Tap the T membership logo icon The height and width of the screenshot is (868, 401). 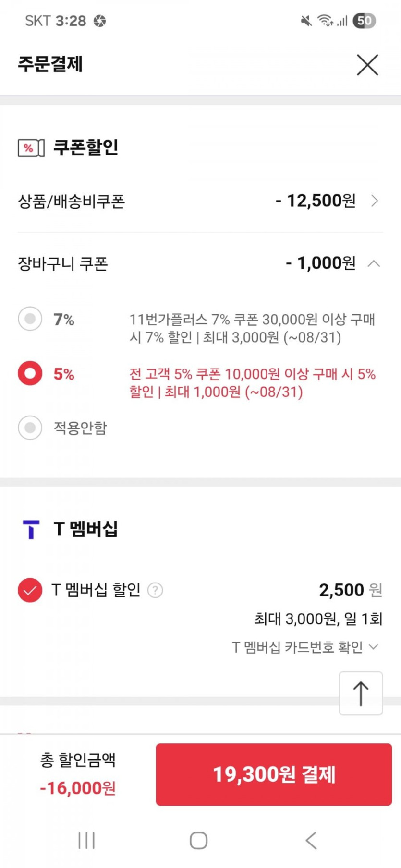pos(31,529)
